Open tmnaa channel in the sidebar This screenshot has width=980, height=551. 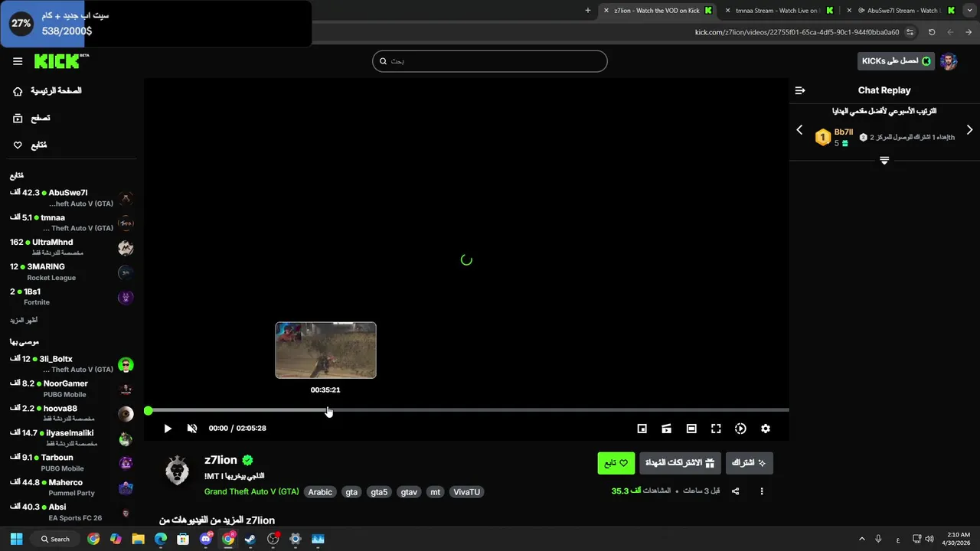coord(72,223)
